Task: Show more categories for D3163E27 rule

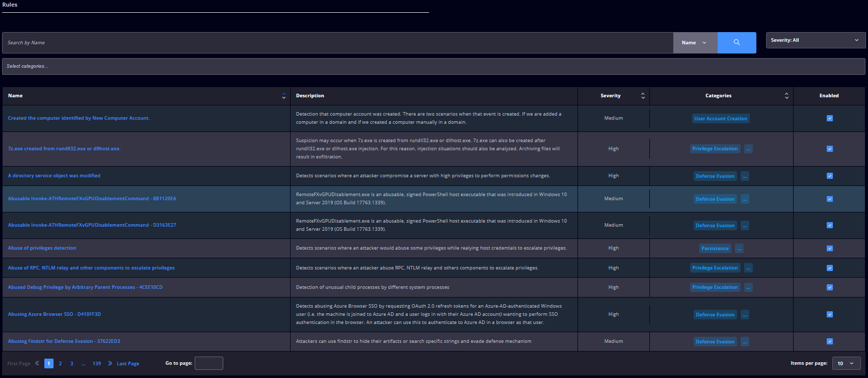Action: [745, 226]
